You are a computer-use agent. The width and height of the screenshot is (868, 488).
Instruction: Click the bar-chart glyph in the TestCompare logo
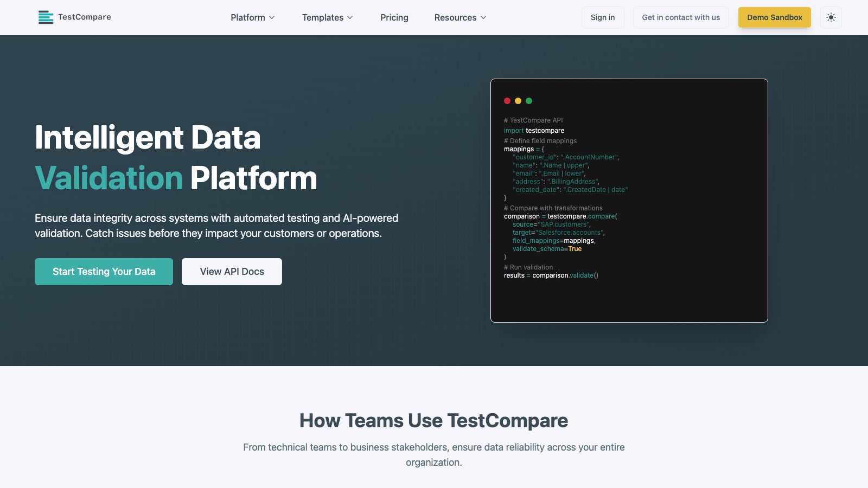pos(46,17)
